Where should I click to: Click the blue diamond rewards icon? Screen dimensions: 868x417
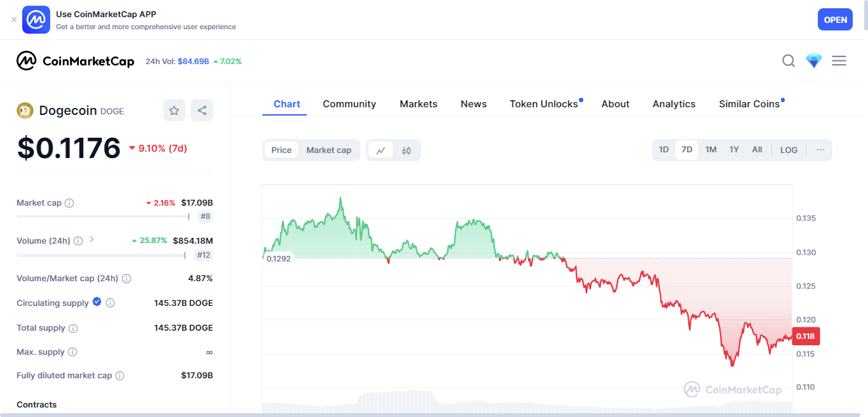point(814,61)
